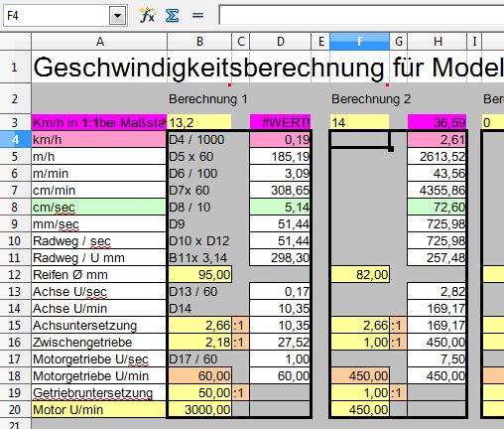Select the cell containing 13,2
The width and height of the screenshot is (504, 429).
pyautogui.click(x=199, y=123)
